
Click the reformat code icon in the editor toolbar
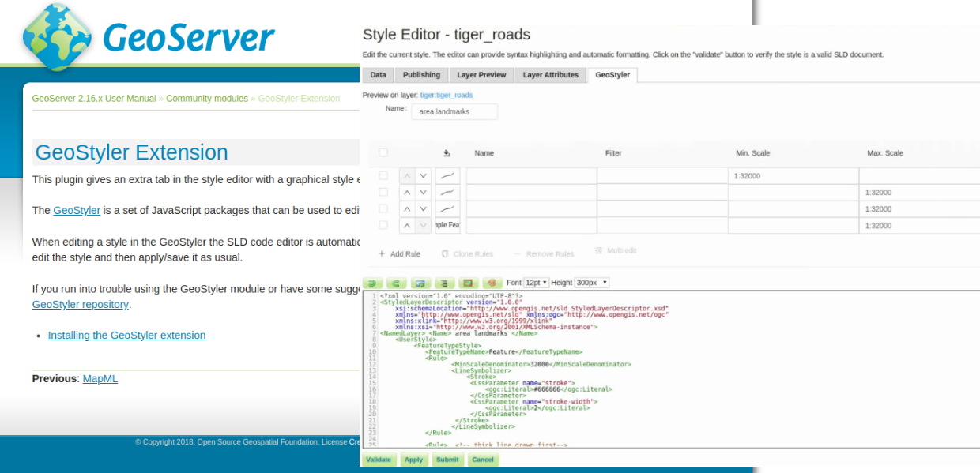coord(443,283)
